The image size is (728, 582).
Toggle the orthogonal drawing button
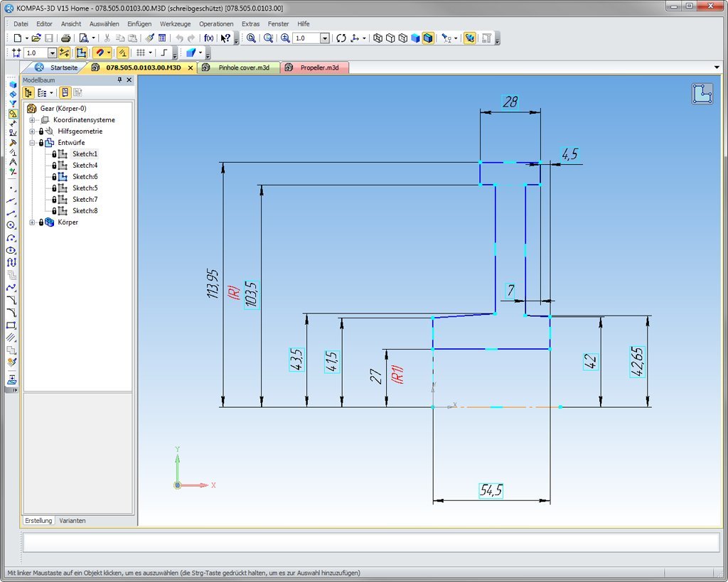[x=164, y=53]
